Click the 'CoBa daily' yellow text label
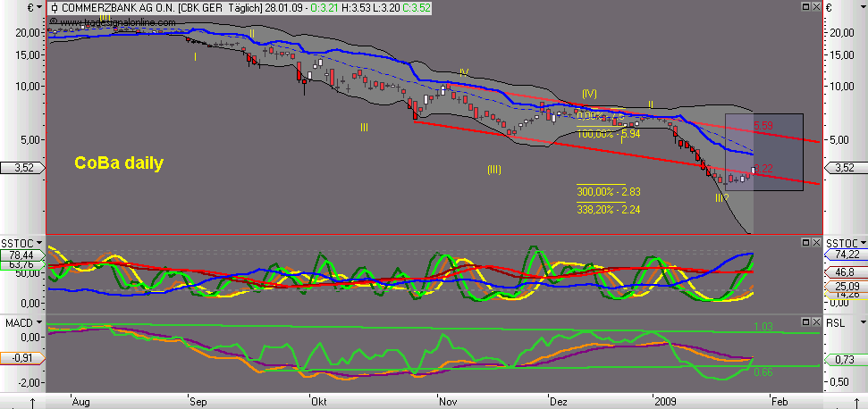Viewport: 868px width, 409px height. tap(119, 163)
